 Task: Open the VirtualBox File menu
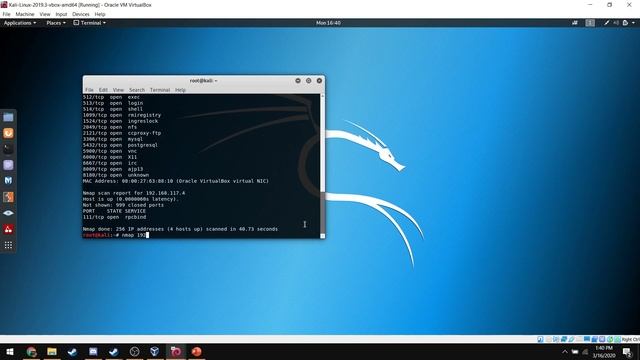pos(7,14)
